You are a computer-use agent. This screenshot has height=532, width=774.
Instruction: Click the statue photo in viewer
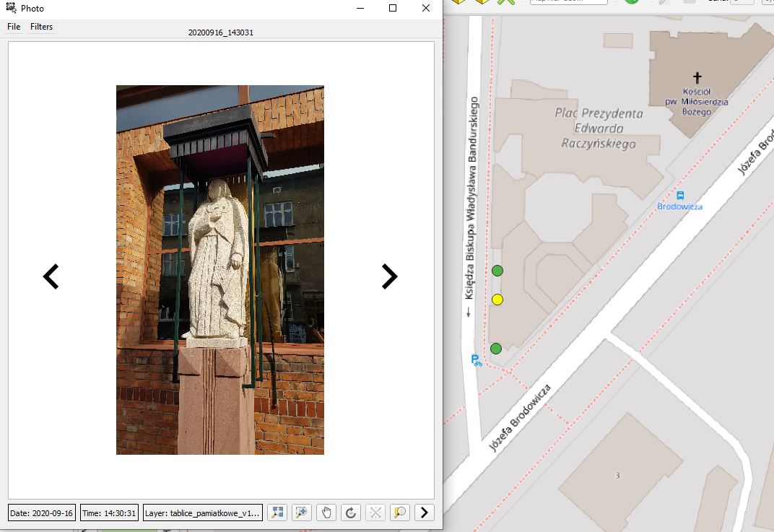[x=220, y=270]
